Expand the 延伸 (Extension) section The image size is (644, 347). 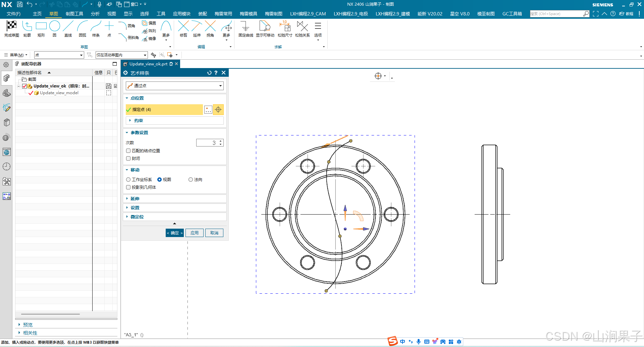127,199
